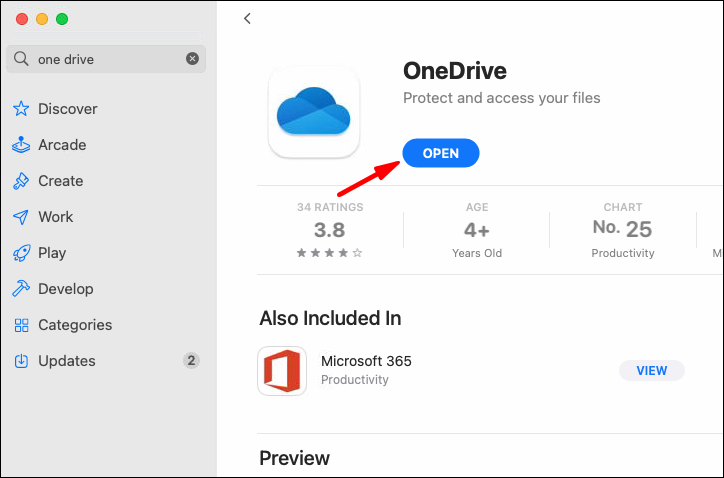Click the Preview section heading
The height and width of the screenshot is (478, 724).
point(295,458)
